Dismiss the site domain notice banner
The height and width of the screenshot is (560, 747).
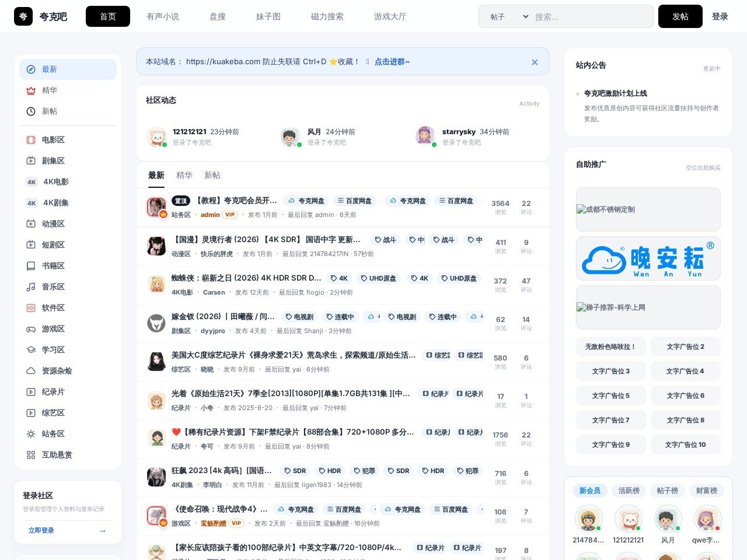(x=535, y=62)
